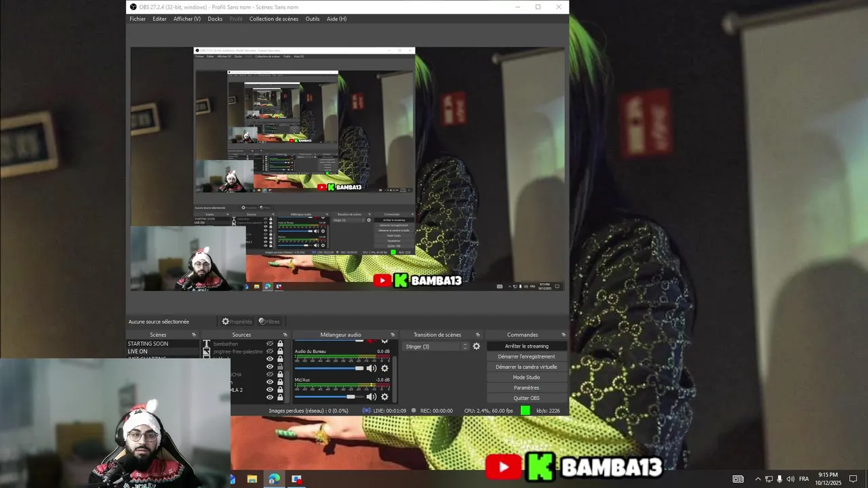This screenshot has height=488, width=868.
Task: Click the pngtree-free-palestine image source icon
Action: (207, 352)
